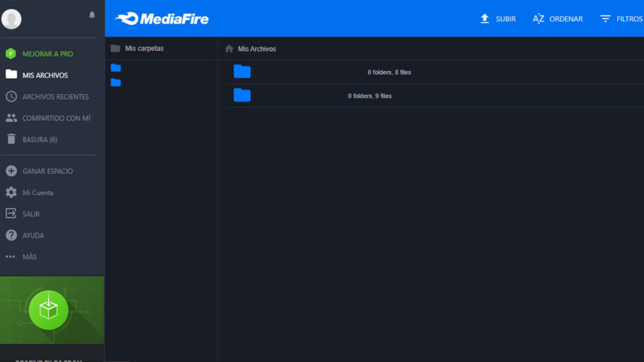Select the first folder in the Mis carpetas tree

(x=115, y=68)
